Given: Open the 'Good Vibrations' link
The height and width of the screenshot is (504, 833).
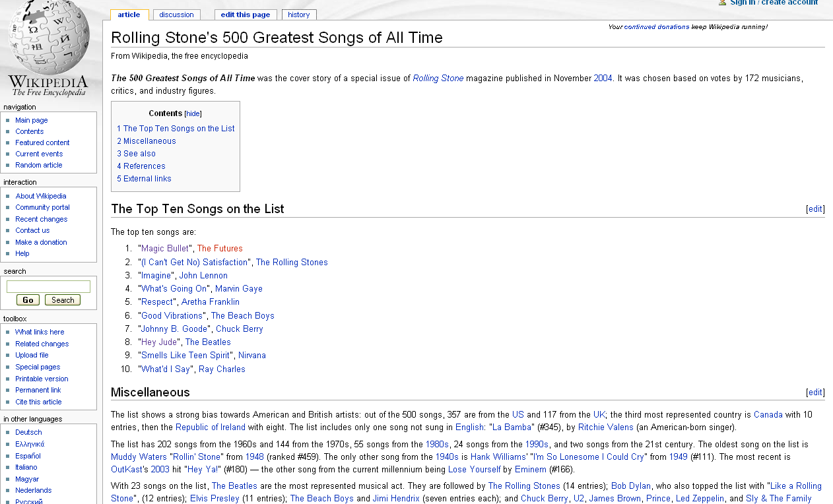Looking at the screenshot, I should coord(172,316).
